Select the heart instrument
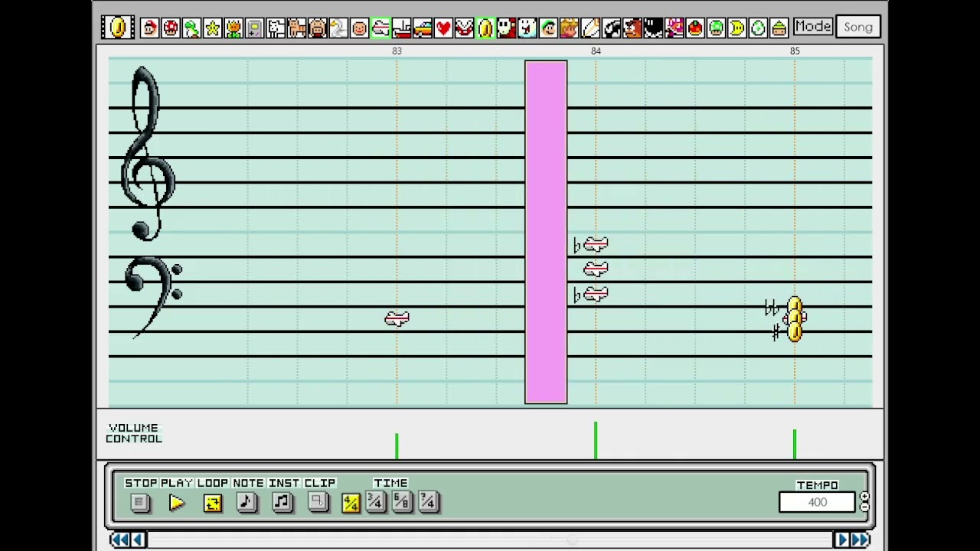 [x=443, y=28]
